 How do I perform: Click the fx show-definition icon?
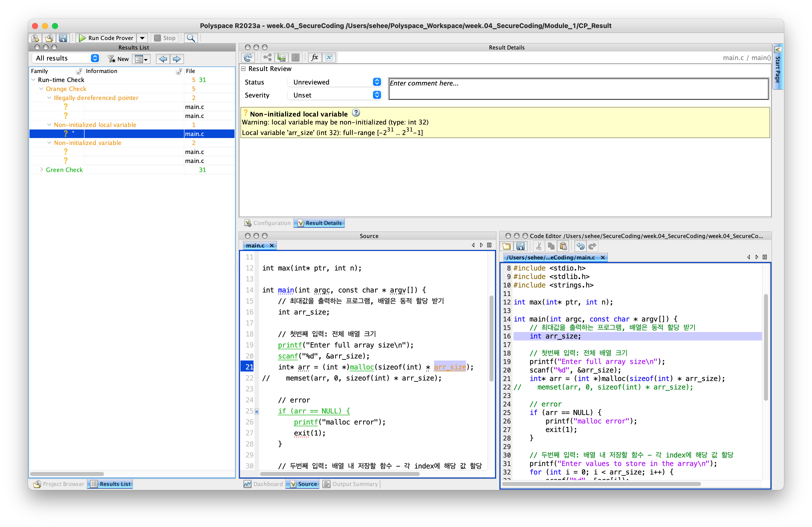314,57
